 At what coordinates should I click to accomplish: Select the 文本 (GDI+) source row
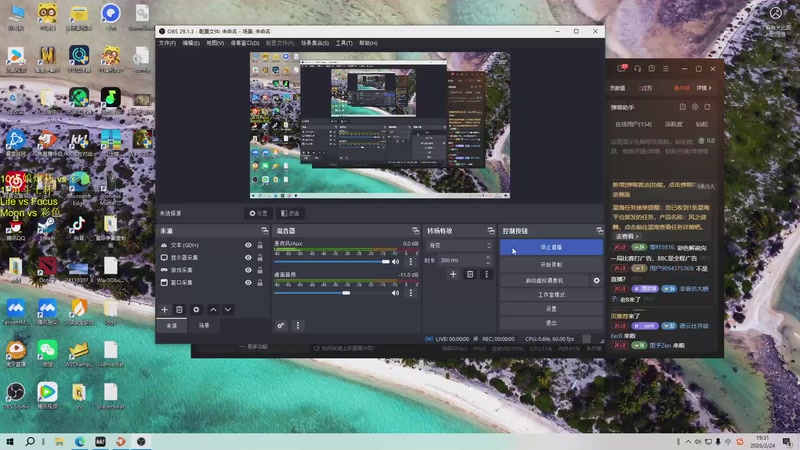[213, 245]
